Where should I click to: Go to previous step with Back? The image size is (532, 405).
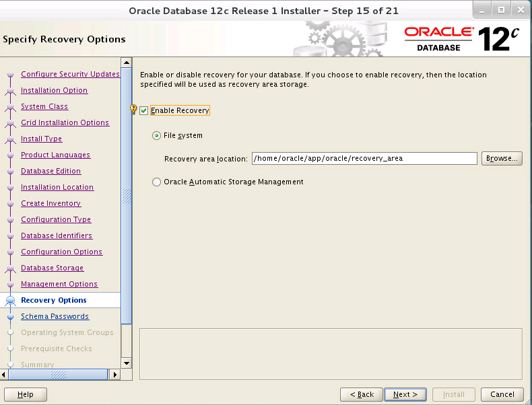pos(362,394)
